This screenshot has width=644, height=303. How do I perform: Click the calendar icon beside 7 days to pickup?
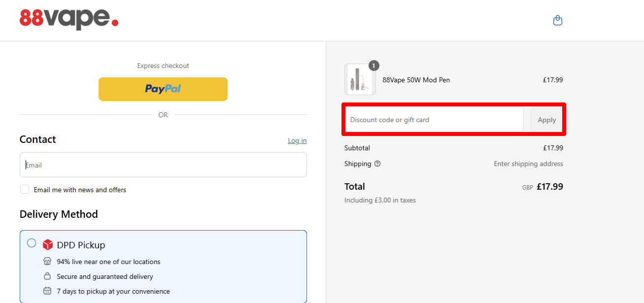[47, 291]
